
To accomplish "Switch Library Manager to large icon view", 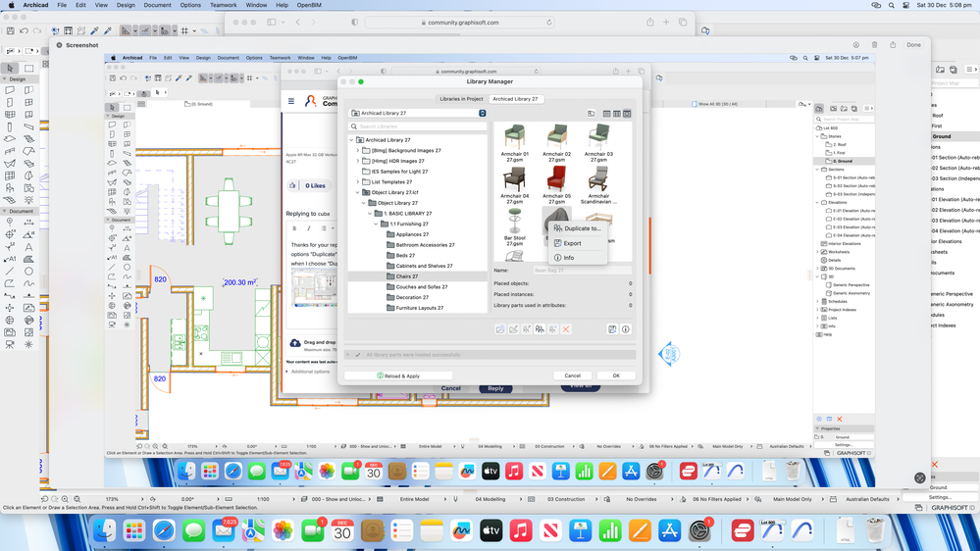I will (627, 114).
